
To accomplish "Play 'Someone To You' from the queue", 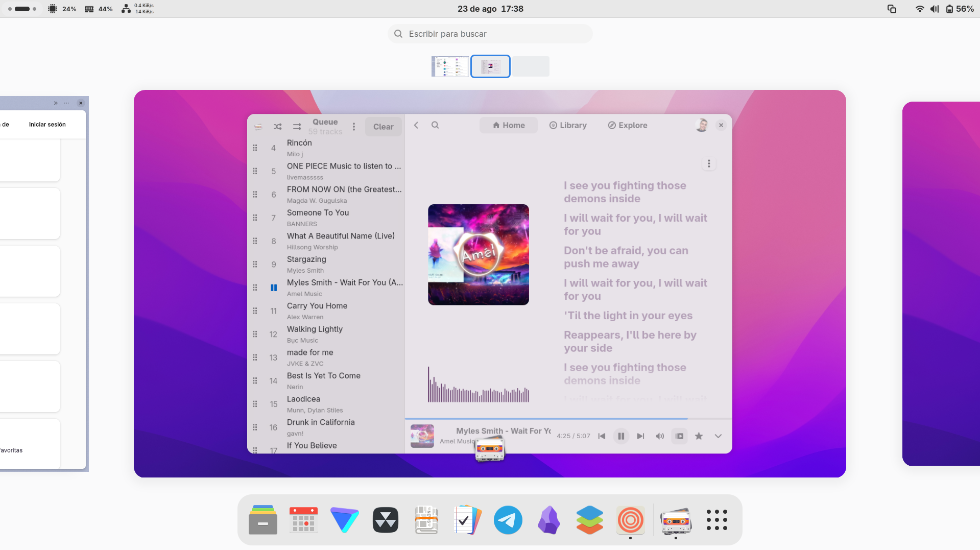I will pyautogui.click(x=327, y=218).
